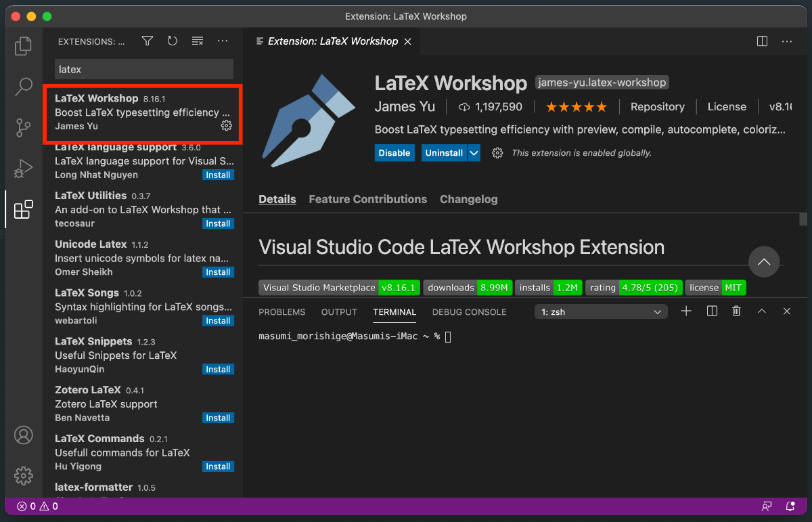Screen dimensions: 812x522
Task: Click the Visual Studio Marketplace version badge
Action: pyautogui.click(x=340, y=288)
